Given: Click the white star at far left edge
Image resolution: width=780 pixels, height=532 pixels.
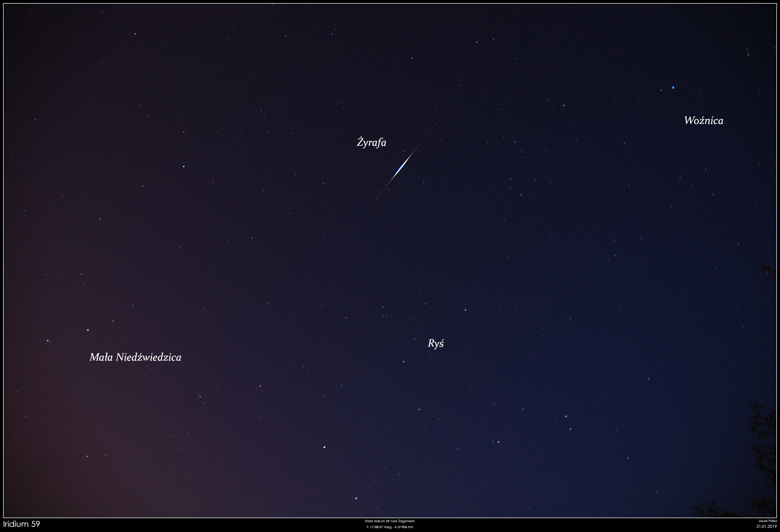Looking at the screenshot, I should pos(48,341).
